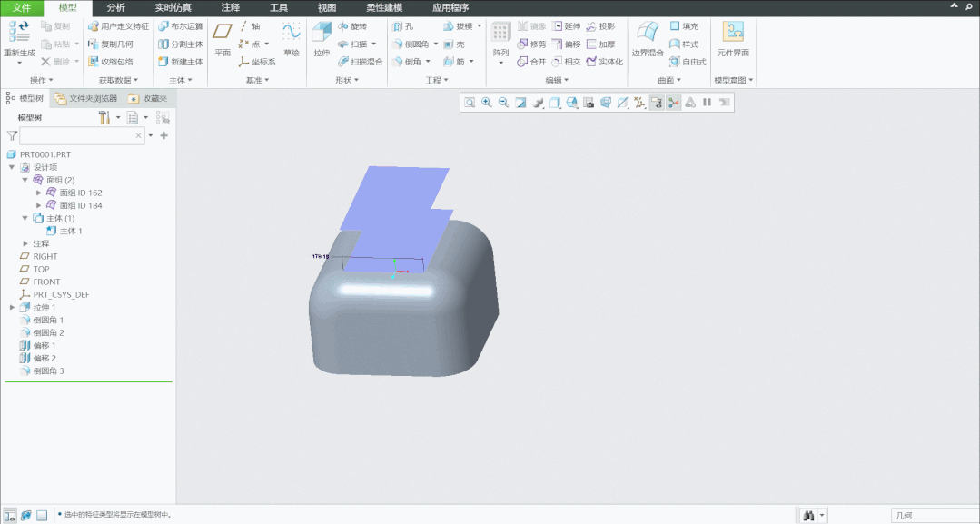
Task: Switch to the 分析 ribbon tab
Action: (x=115, y=8)
